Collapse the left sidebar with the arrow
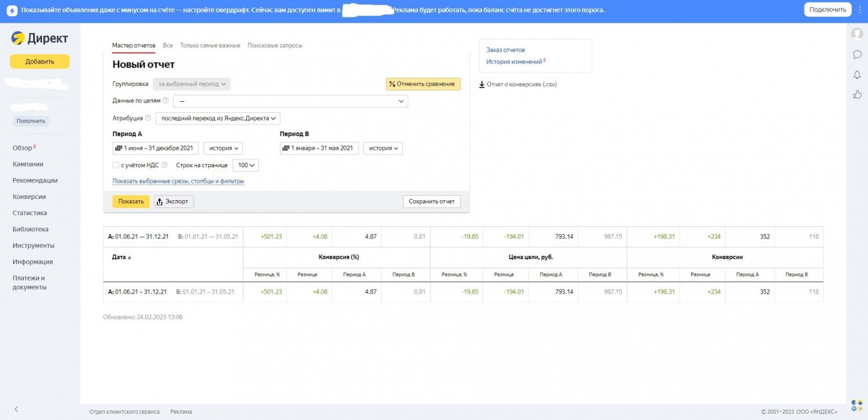Screen dimensions: 868x420 tap(16, 409)
